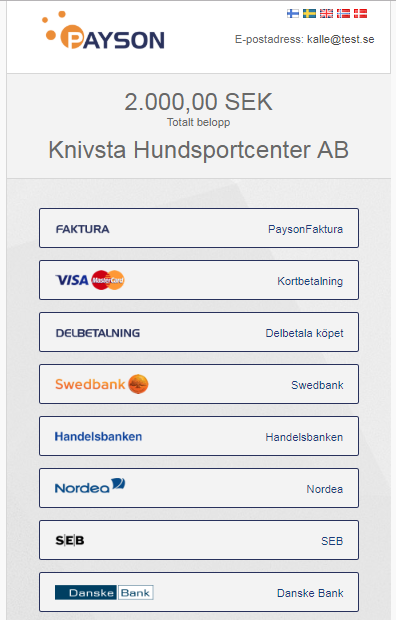This screenshot has width=396, height=620.
Task: Switch language using the Finnish flag
Action: (293, 14)
